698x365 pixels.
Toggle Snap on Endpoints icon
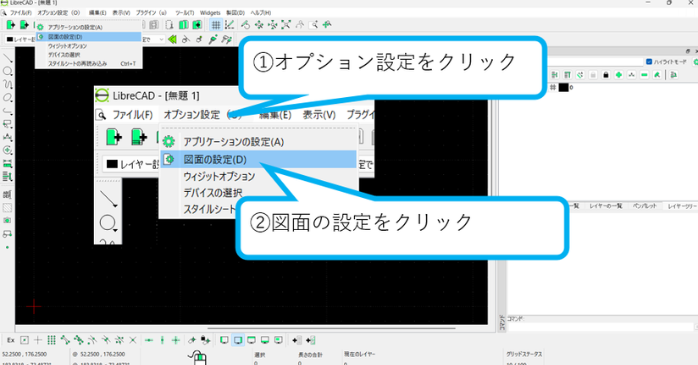click(65, 340)
